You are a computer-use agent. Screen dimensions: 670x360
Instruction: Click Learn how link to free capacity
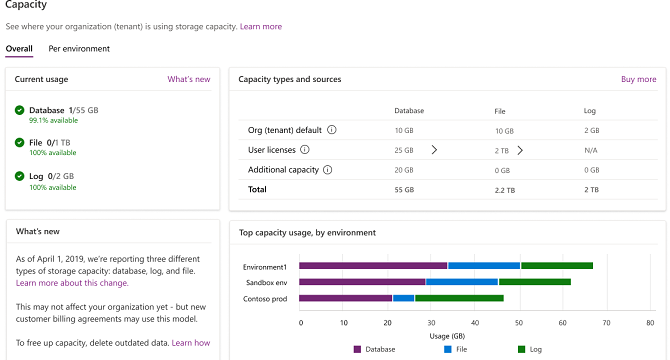191,342
